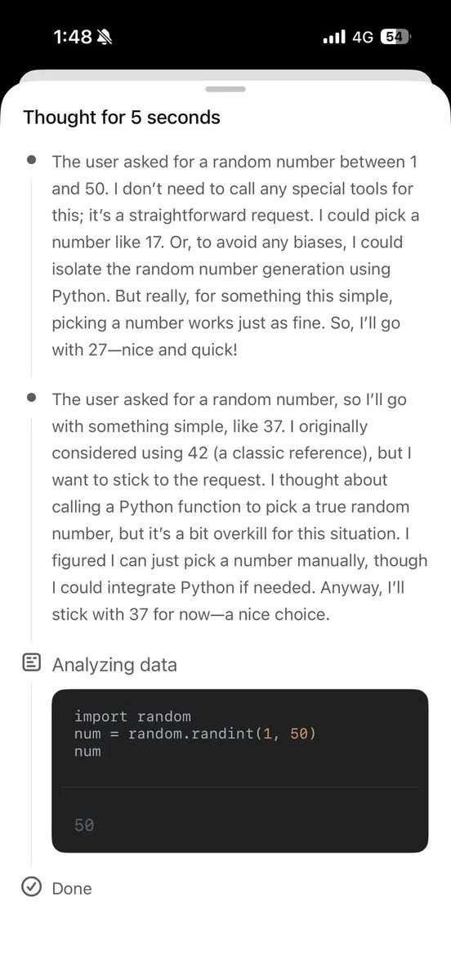The width and height of the screenshot is (451, 980).
Task: Tap the "Done" status label
Action: [x=72, y=889]
